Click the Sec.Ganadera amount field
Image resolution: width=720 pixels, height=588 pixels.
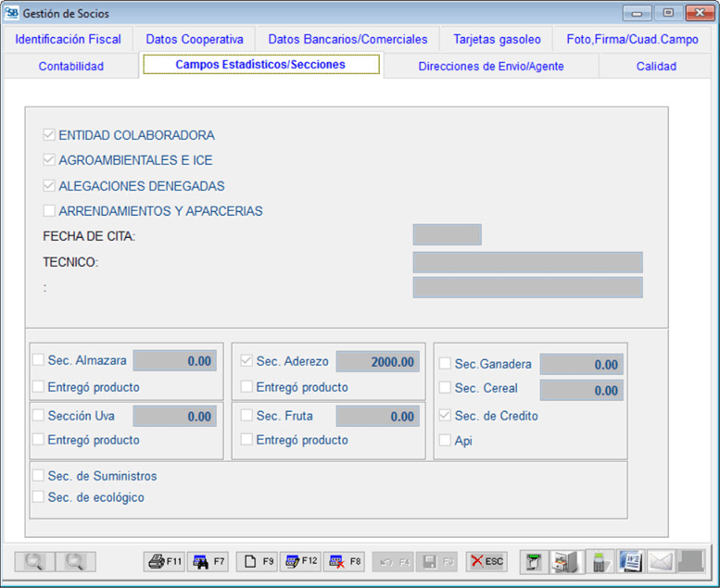(581, 365)
